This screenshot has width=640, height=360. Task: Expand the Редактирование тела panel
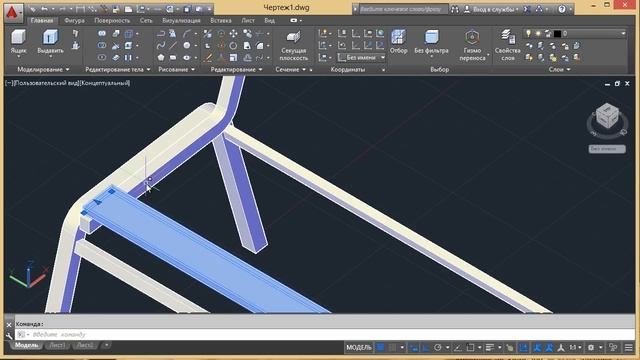[x=118, y=69]
